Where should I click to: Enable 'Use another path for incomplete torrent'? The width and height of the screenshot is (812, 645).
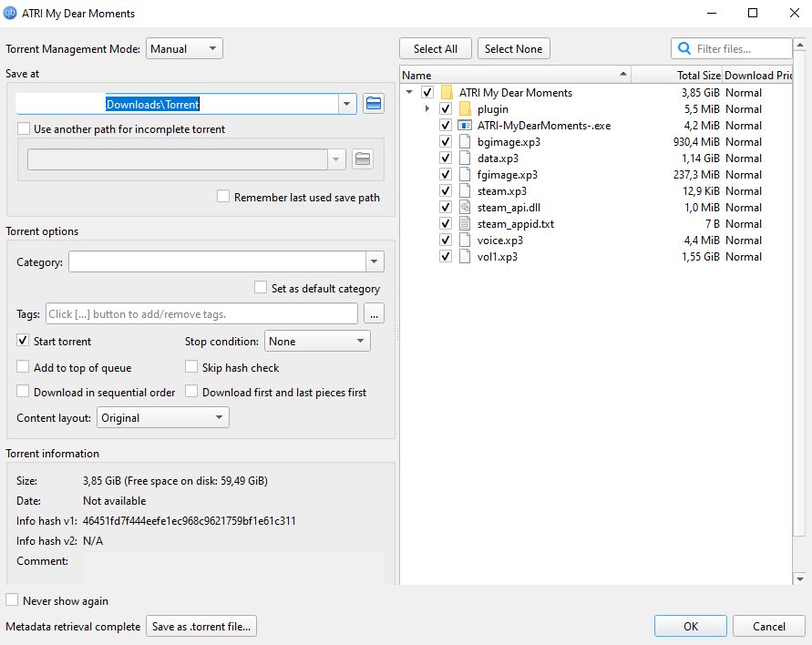24,128
